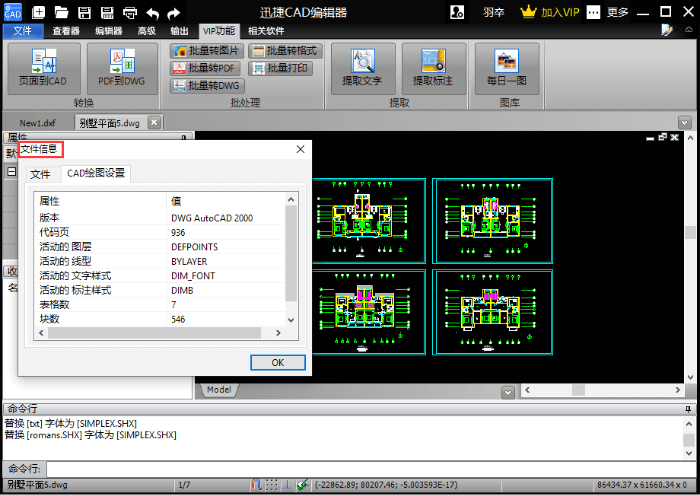700x495 pixels.
Task: Open the 每日一图 daily drawing gallery
Action: coord(505,66)
